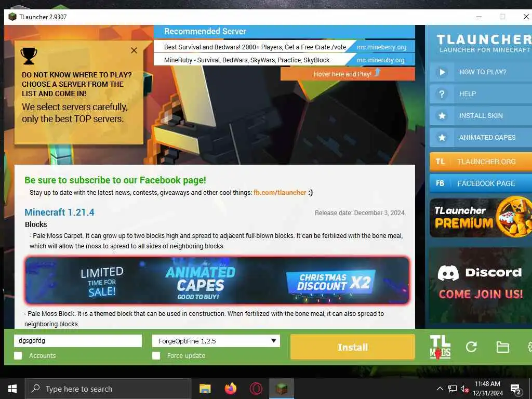This screenshot has width=532, height=399.
Task: Click the refresh arrow icon
Action: [471, 347]
